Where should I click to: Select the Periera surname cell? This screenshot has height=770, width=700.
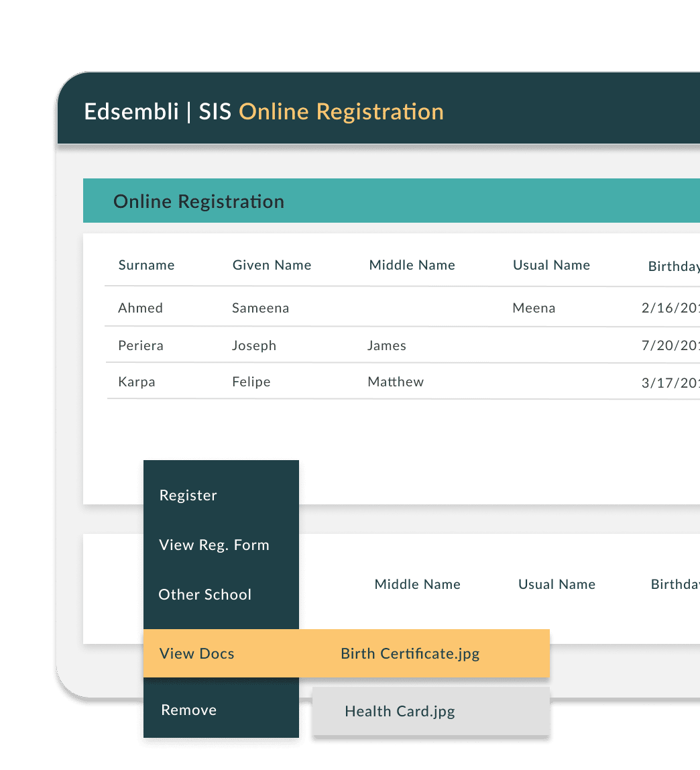[141, 345]
